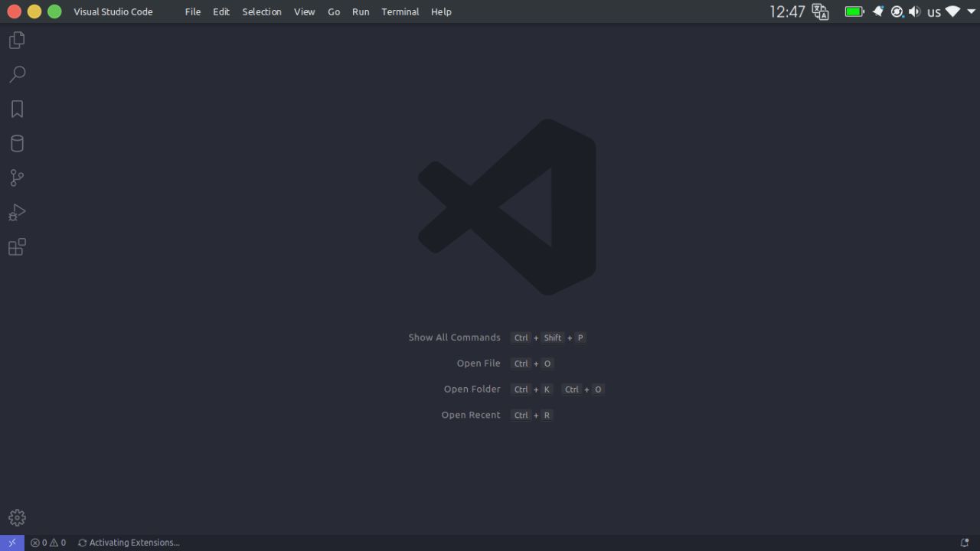Image resolution: width=980 pixels, height=551 pixels.
Task: Open the Run and Debug view
Action: (x=17, y=212)
